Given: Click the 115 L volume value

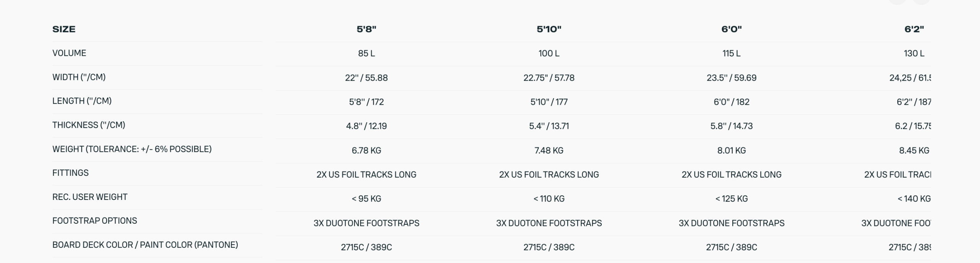Looking at the screenshot, I should tap(731, 54).
